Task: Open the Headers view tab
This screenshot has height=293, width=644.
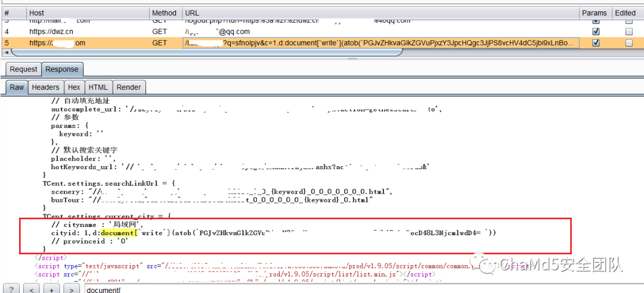Action: pyautogui.click(x=46, y=87)
